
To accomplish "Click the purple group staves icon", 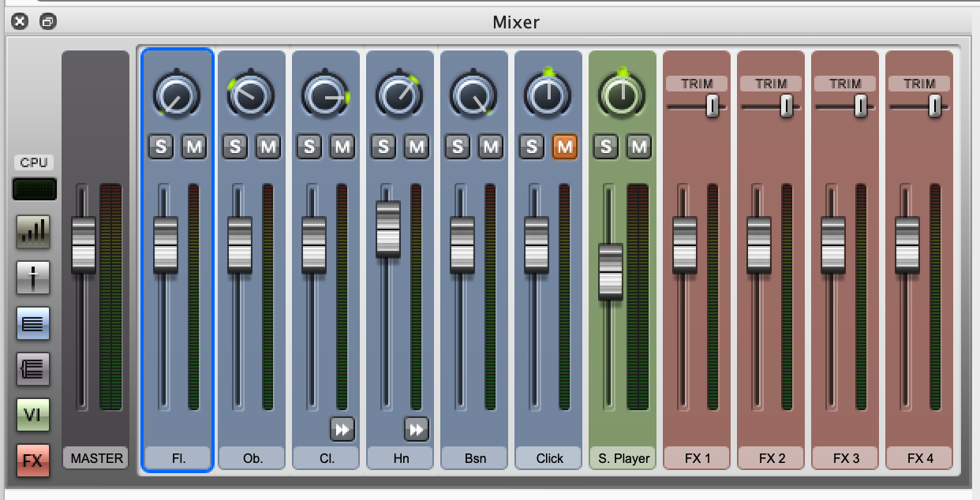I will (x=33, y=369).
